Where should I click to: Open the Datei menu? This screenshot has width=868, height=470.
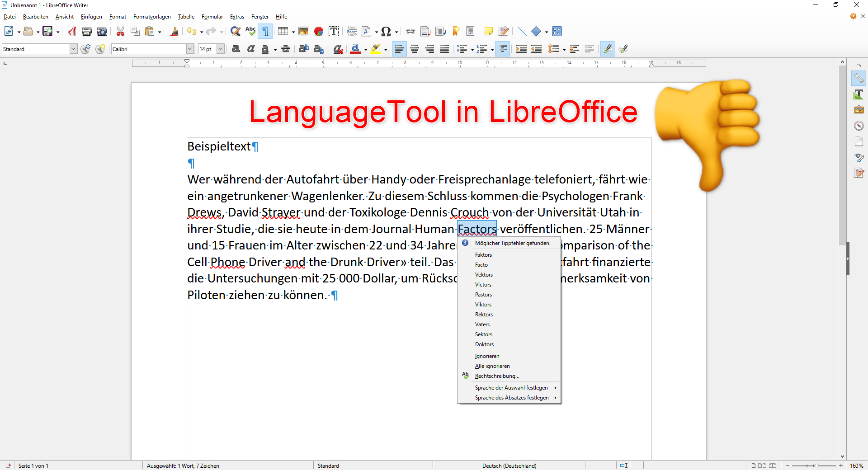click(9, 17)
